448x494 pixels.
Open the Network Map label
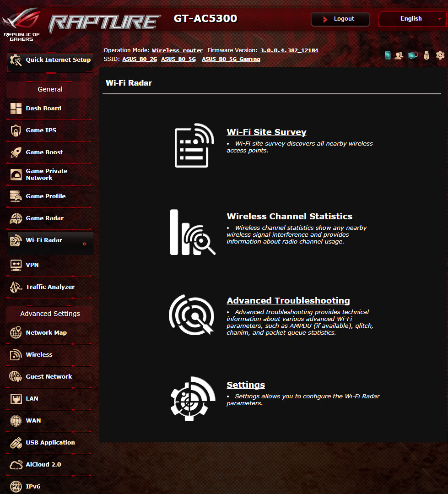tap(46, 333)
